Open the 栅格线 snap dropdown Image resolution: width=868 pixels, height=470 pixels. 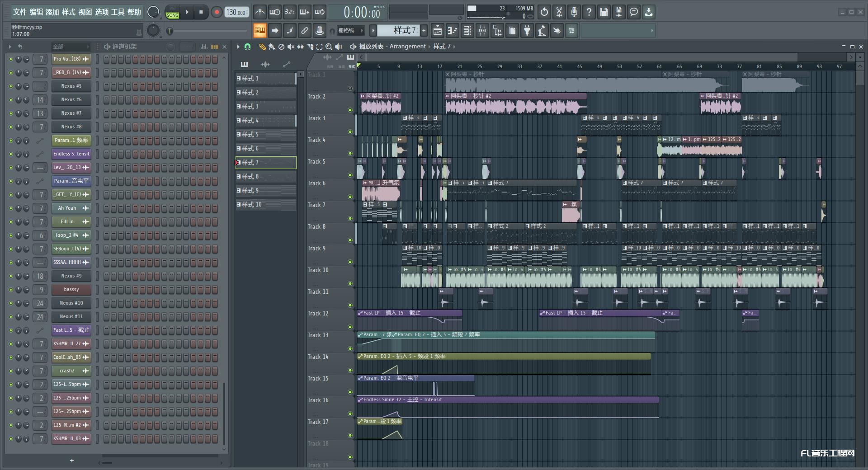[x=351, y=31]
